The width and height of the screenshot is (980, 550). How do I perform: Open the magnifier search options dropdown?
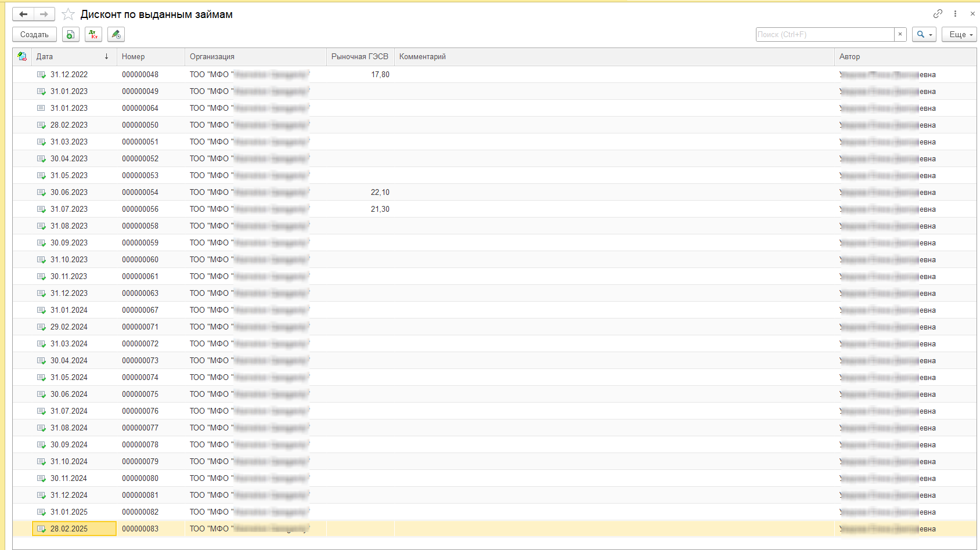pyautogui.click(x=924, y=34)
